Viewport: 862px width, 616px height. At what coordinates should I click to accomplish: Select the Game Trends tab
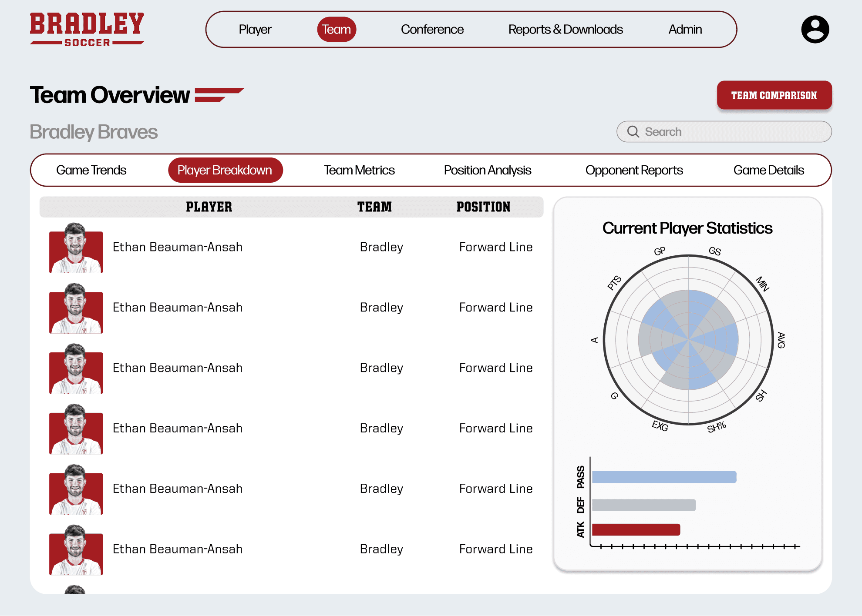91,170
